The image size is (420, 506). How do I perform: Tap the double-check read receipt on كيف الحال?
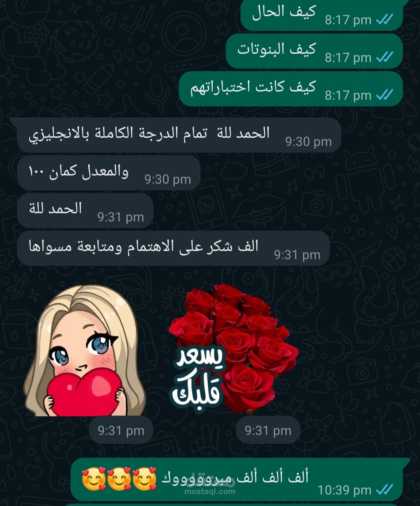(x=384, y=19)
